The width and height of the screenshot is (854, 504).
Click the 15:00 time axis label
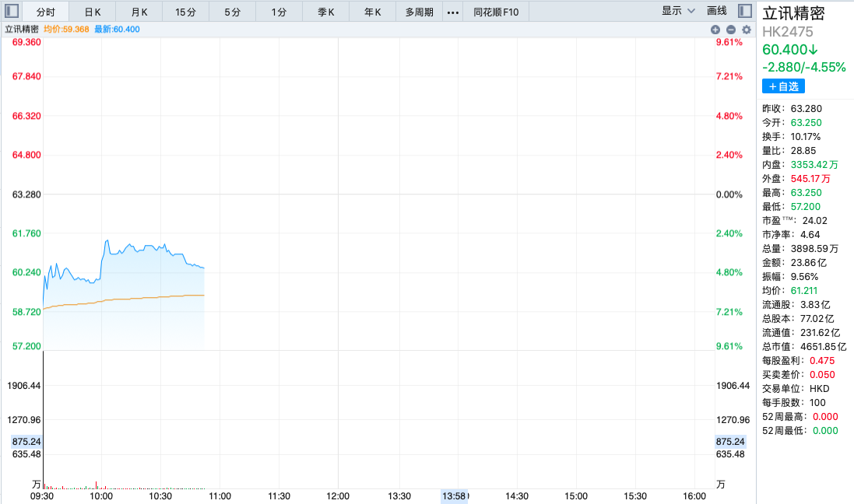576,496
